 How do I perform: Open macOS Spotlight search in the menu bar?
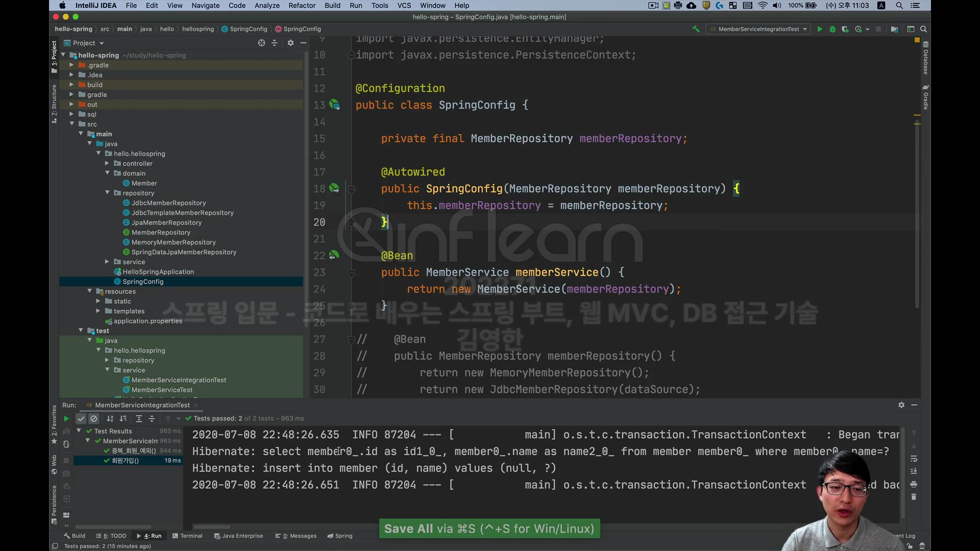(899, 6)
